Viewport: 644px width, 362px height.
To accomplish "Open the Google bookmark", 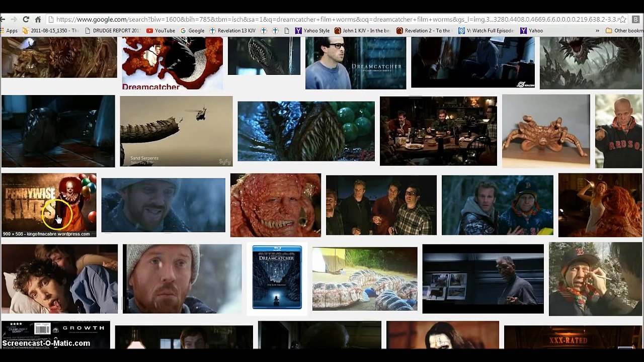I will (192, 31).
